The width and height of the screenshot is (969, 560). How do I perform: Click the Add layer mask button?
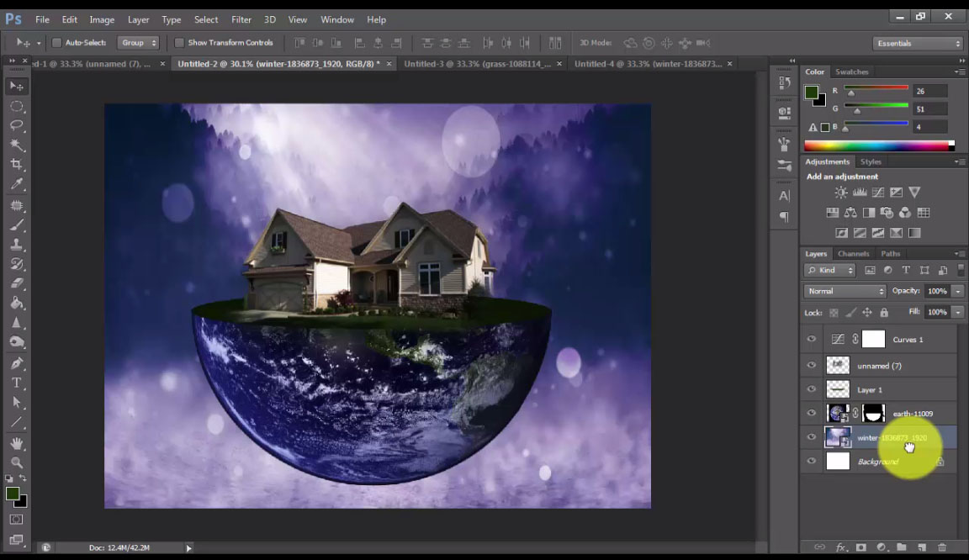861,547
